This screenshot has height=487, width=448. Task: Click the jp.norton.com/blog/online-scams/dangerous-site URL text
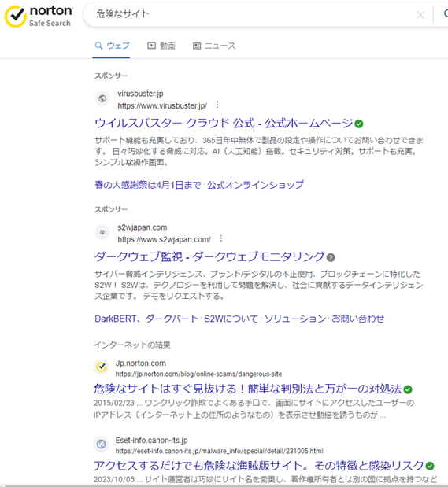[x=198, y=374]
